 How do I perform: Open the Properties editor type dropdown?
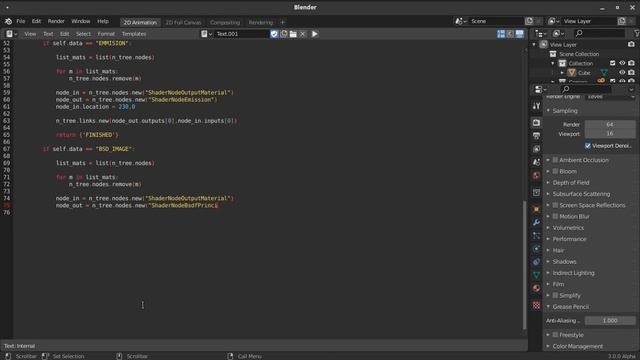(x=540, y=89)
